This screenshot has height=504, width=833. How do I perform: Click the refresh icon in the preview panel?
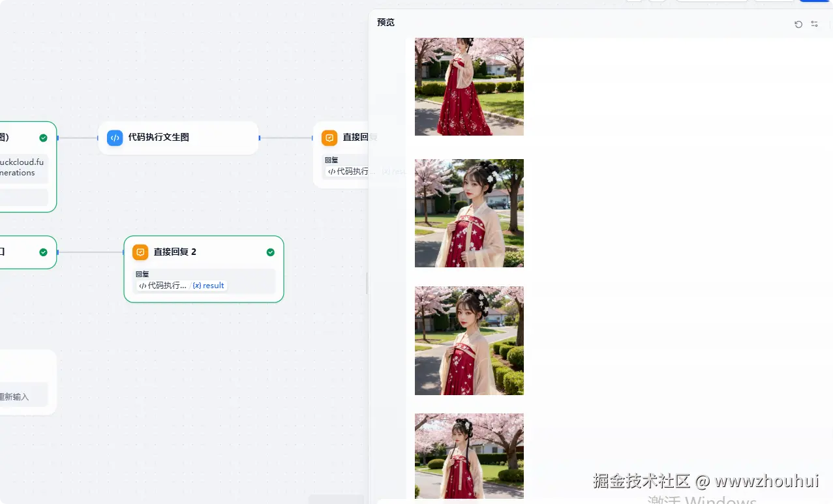click(x=798, y=24)
